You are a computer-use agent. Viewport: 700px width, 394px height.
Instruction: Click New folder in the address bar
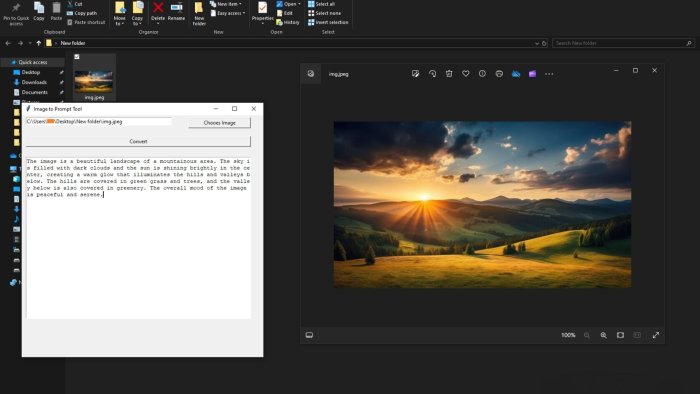tap(73, 43)
